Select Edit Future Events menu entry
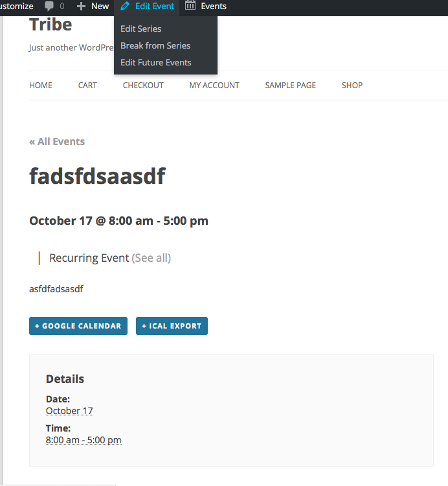Screen dimensions: 448x486 point(156,62)
